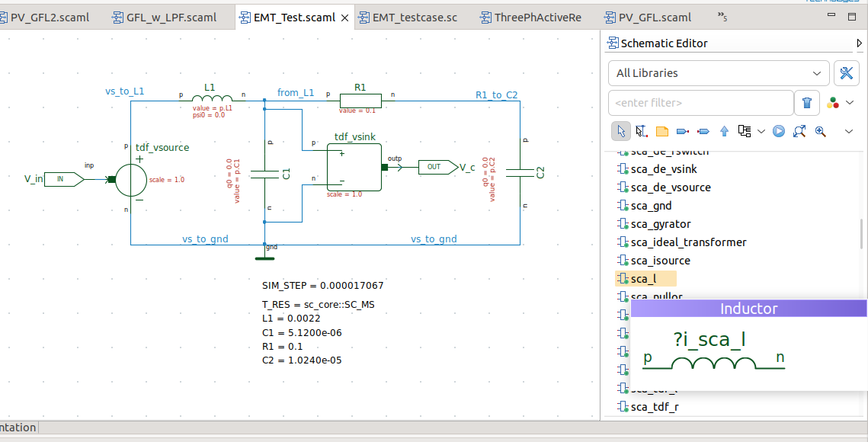
Task: Click the wrench tools settings button
Action: (x=847, y=73)
